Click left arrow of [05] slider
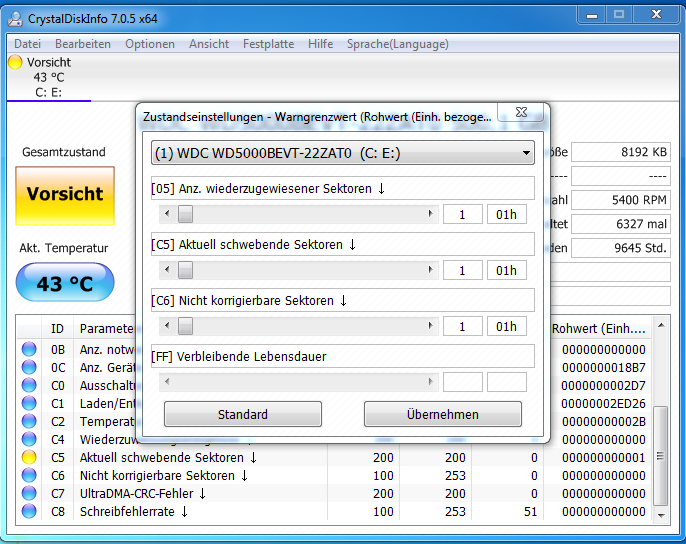This screenshot has height=544, width=686. [x=167, y=214]
